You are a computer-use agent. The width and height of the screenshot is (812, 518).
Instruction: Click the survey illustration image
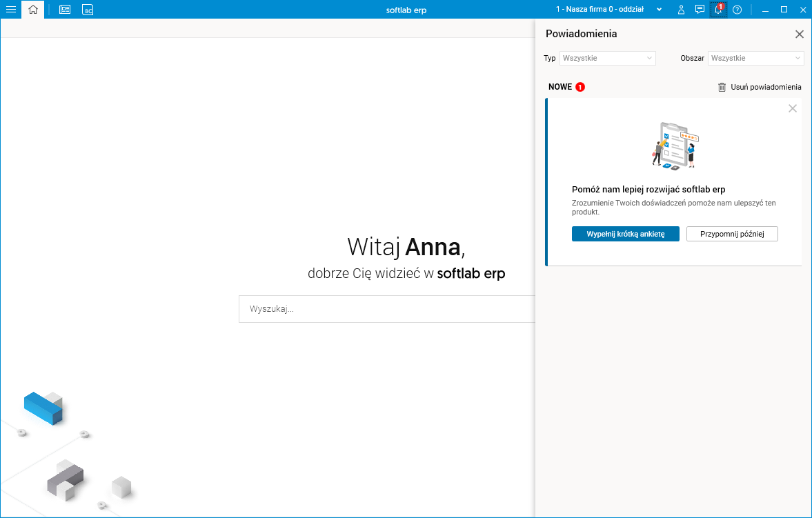click(x=675, y=146)
